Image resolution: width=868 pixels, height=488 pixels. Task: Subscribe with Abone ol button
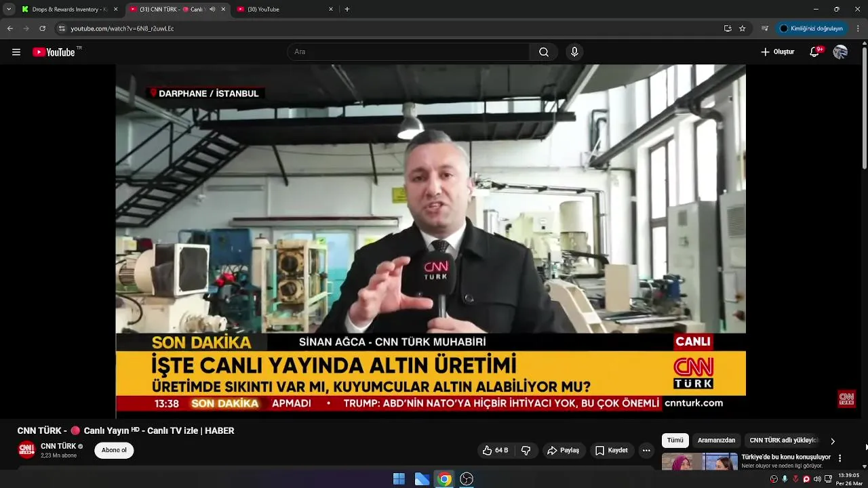click(114, 450)
